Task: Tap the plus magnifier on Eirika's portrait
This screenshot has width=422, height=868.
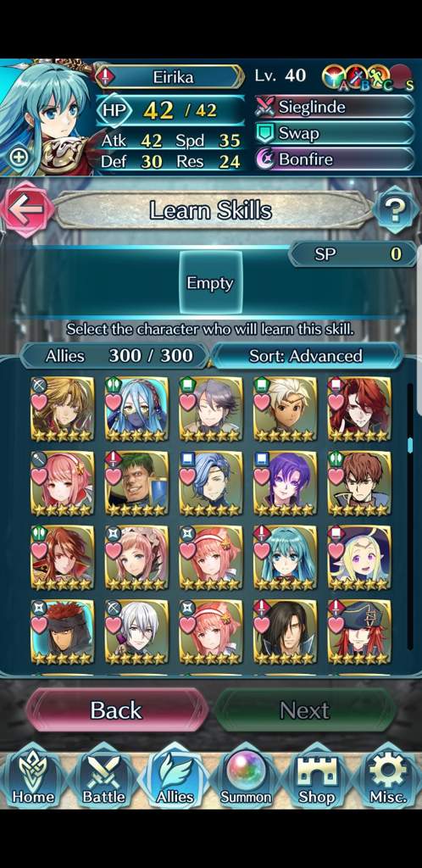Action: (19, 157)
